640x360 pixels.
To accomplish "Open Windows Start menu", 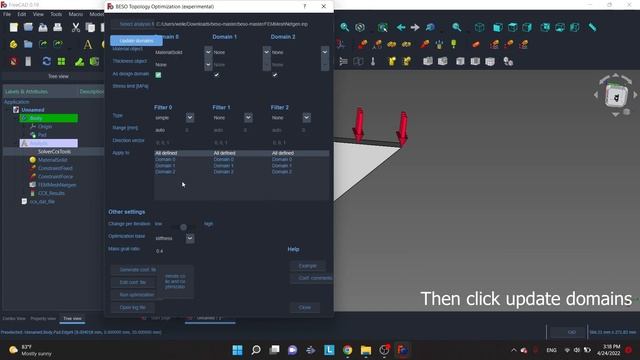I will pos(237,350).
